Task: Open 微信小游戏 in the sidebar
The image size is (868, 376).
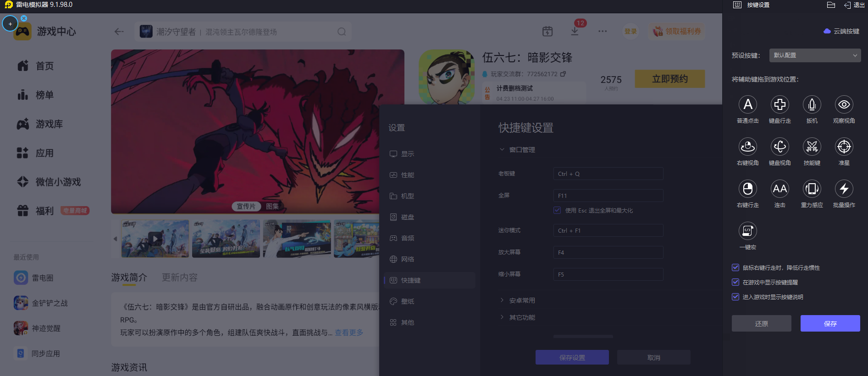Action: click(x=49, y=182)
